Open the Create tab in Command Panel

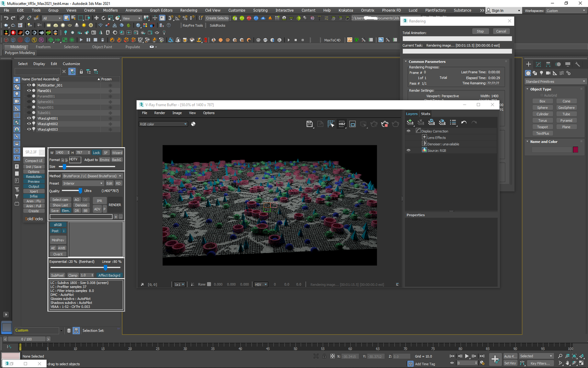[529, 64]
